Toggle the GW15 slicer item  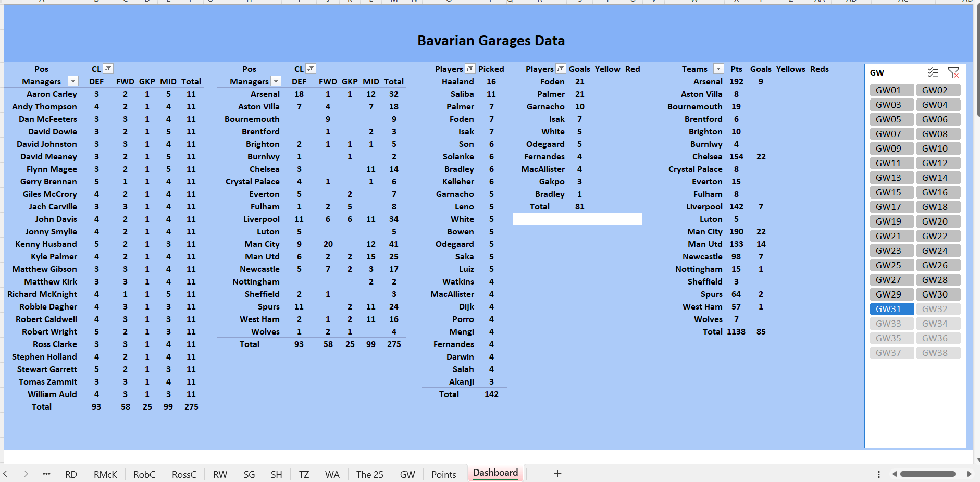(892, 192)
